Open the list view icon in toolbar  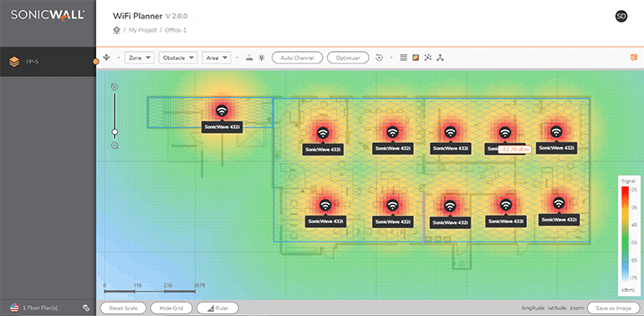pyautogui.click(x=403, y=58)
